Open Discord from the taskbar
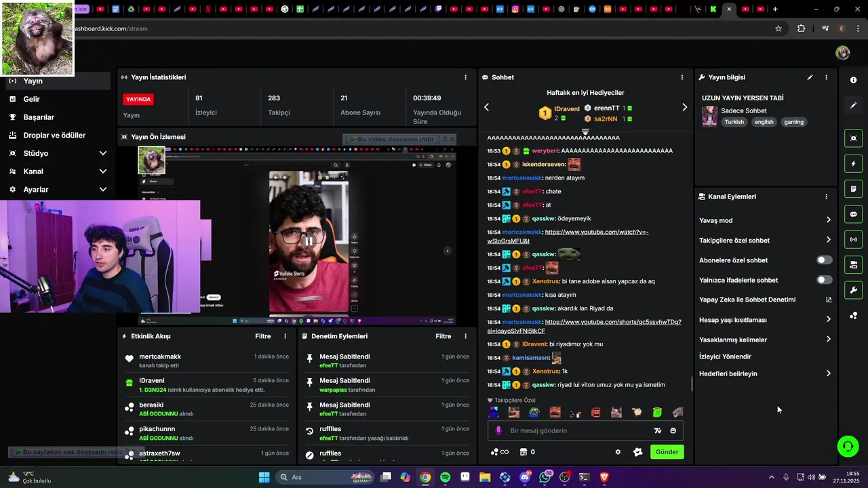Viewport: 868px width, 488px height. (525, 477)
